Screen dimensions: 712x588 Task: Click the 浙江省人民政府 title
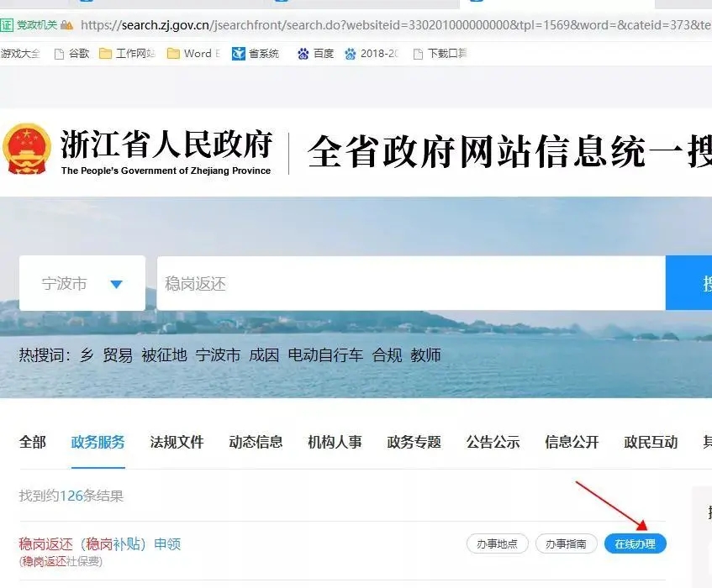(x=166, y=144)
